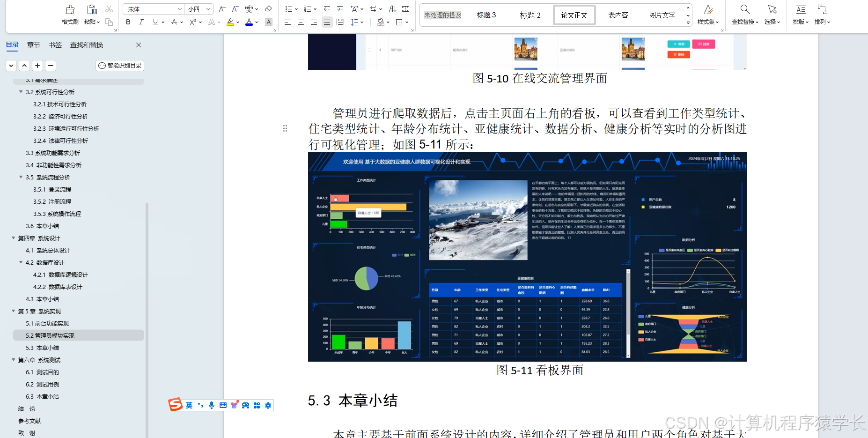Open the font color dropdown arrow
This screenshot has height=438, width=868.
[257, 22]
